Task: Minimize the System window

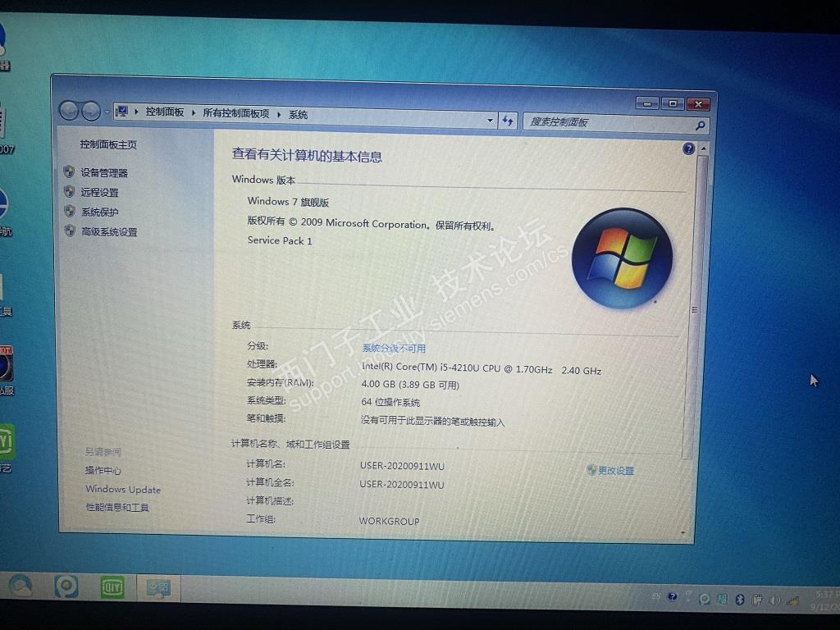Action: (x=647, y=104)
